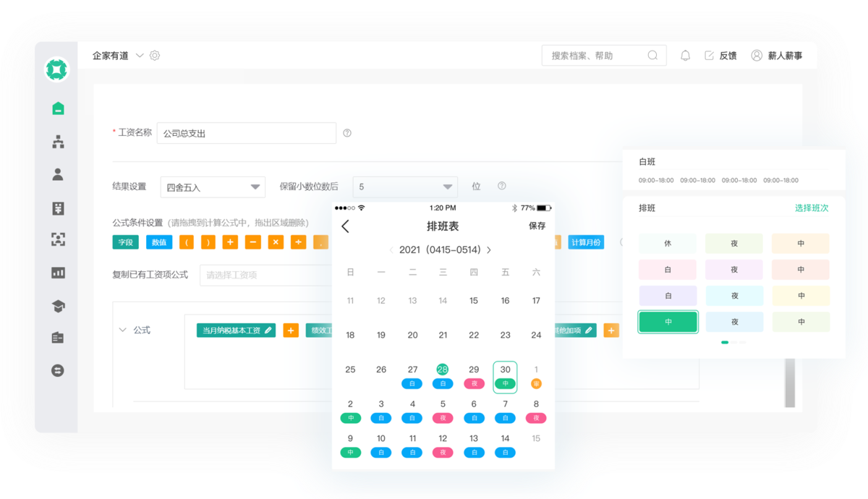Open the training graduation-cap sidebar icon
Screen dimensions: 868x499
56,305
